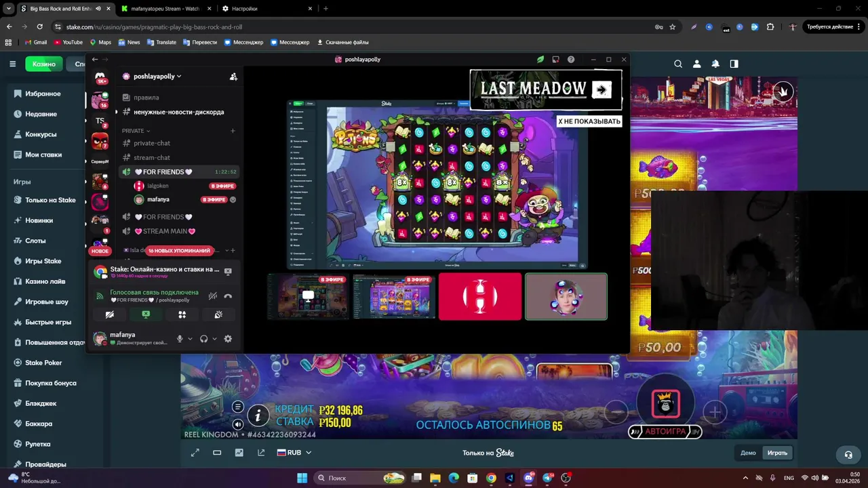The image size is (868, 488).
Task: Open the RUB currency dropdown
Action: click(x=294, y=453)
